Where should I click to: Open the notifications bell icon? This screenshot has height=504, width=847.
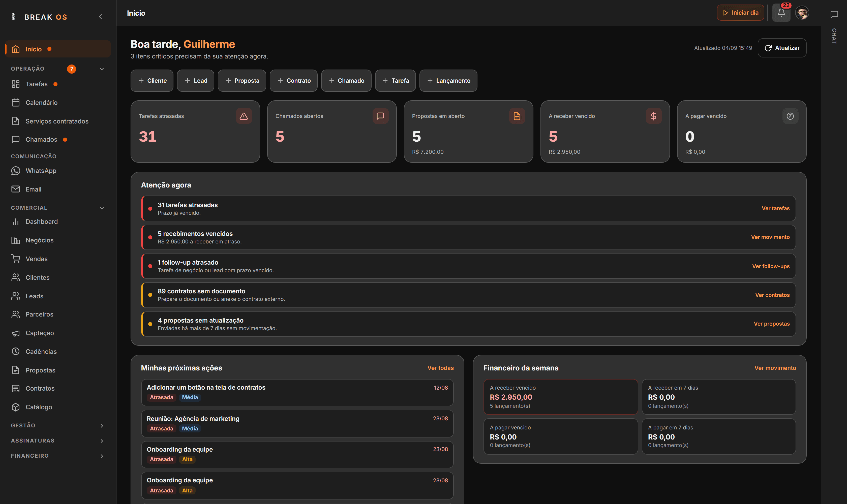[x=781, y=13]
